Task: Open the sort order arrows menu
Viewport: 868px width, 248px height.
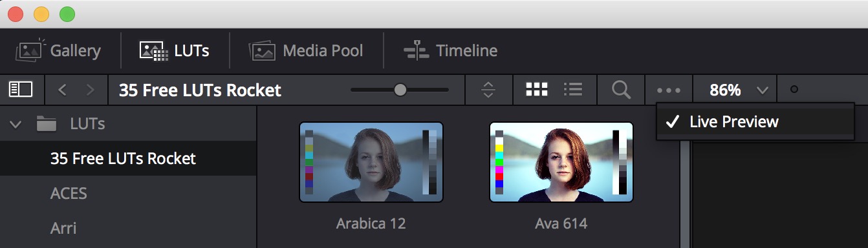Action: coord(488,90)
